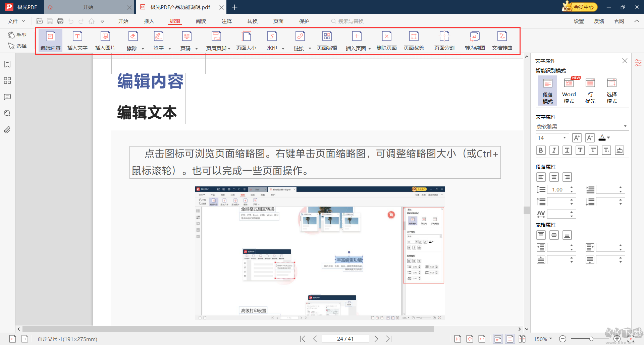Click the page number 24 / 41 field

[345, 339]
